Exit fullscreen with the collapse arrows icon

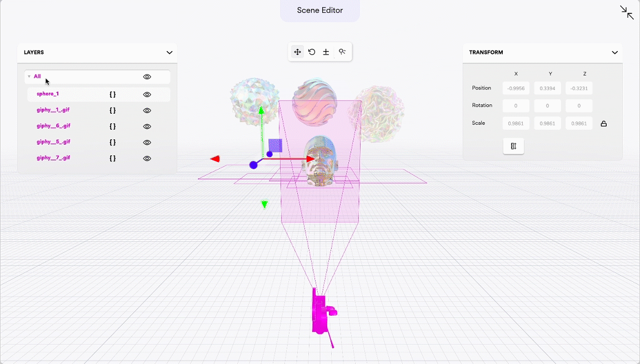[x=627, y=13]
